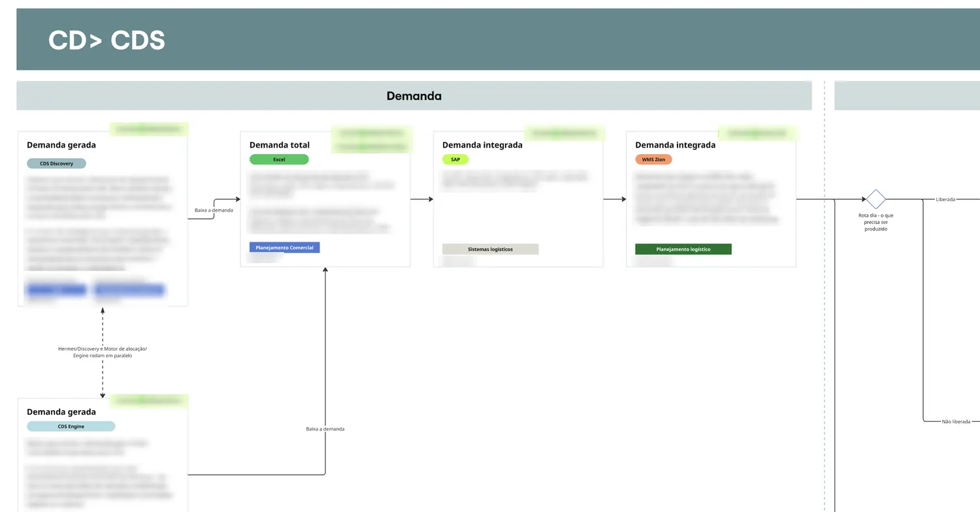
Task: Select the "Demanda integrada" title above WMS Zion
Action: pos(675,145)
